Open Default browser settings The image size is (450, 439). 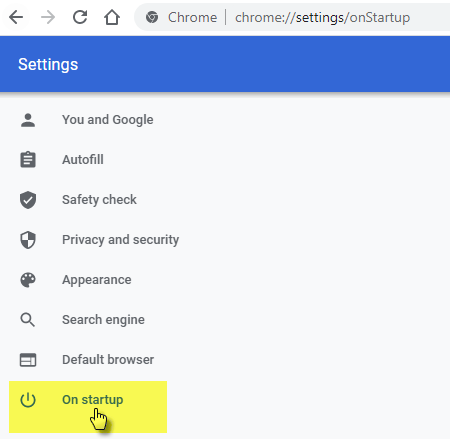tap(108, 360)
